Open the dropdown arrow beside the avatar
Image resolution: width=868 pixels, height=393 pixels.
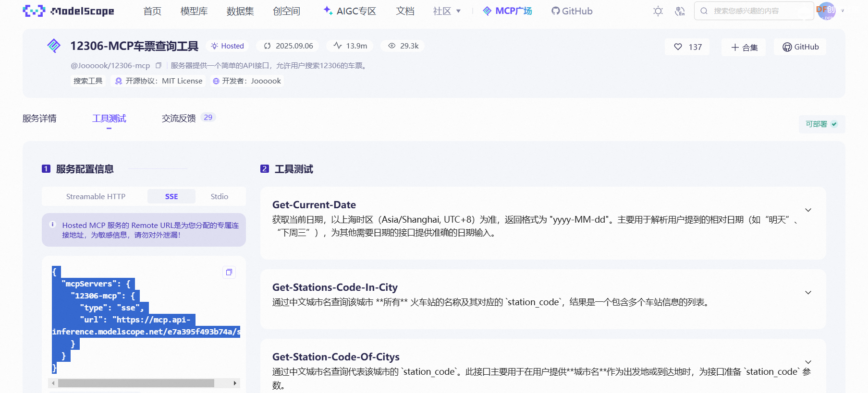point(843,11)
